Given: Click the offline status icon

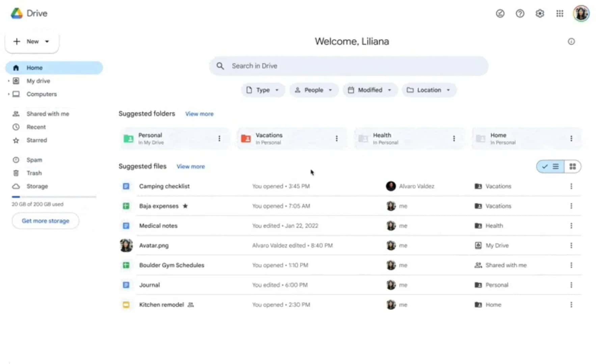Looking at the screenshot, I should (x=500, y=13).
